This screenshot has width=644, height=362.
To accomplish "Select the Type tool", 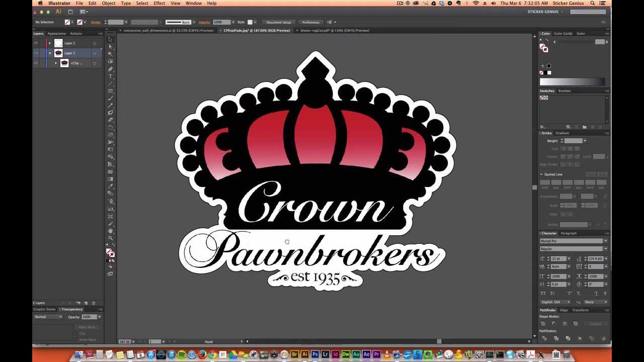I will [x=110, y=76].
